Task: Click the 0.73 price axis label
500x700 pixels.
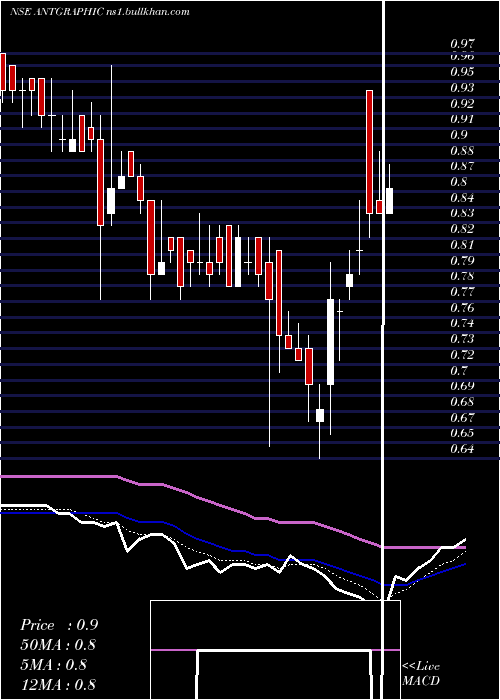Action: pyautogui.click(x=462, y=339)
